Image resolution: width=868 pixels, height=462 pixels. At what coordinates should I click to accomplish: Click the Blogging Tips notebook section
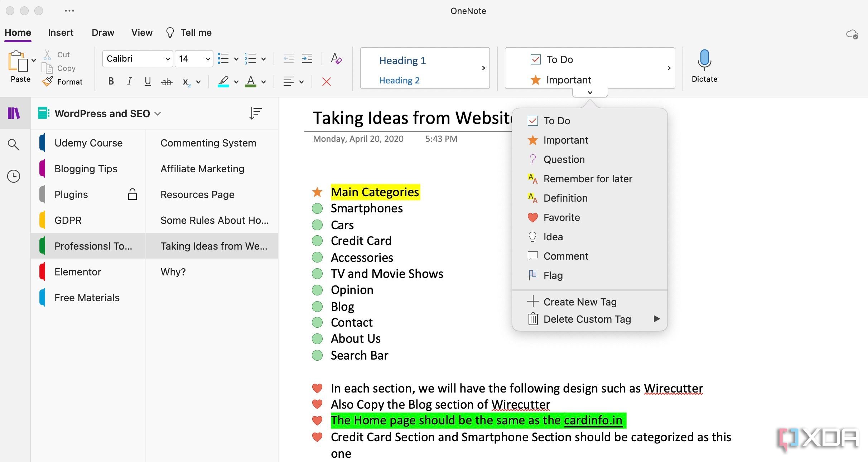[86, 169]
